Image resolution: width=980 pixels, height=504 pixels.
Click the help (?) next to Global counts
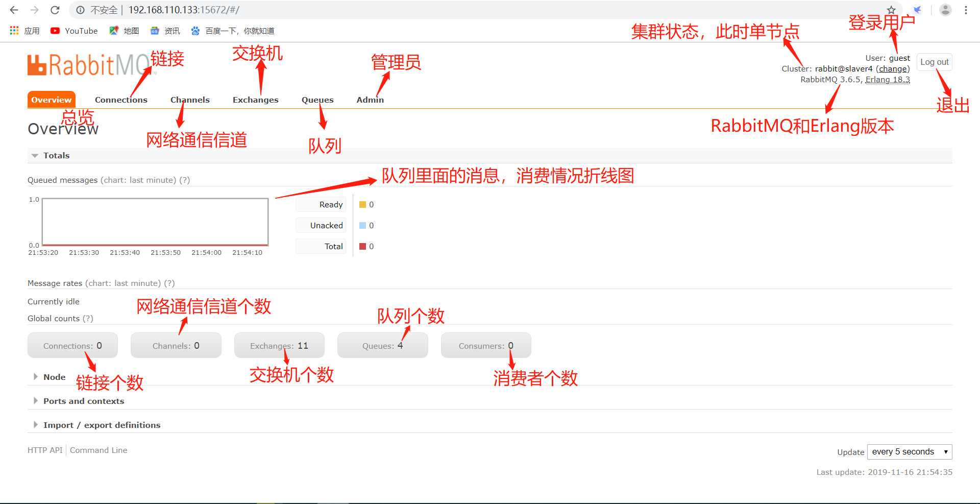pos(88,318)
